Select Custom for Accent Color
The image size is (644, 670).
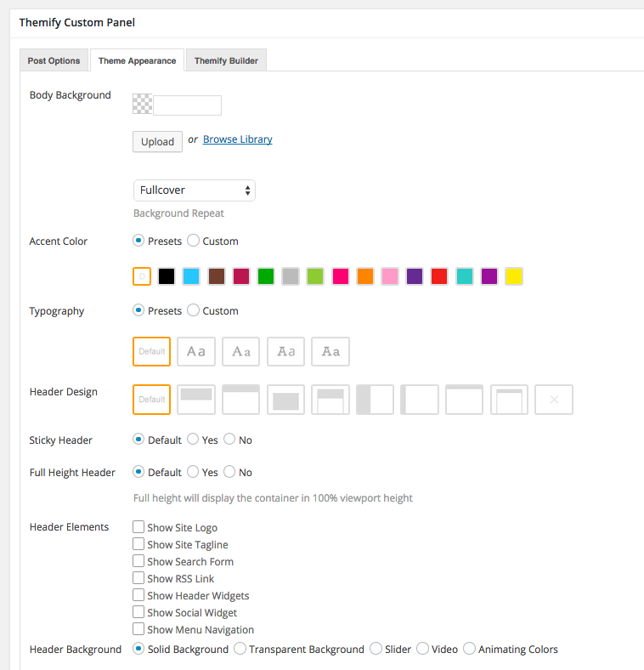193,240
